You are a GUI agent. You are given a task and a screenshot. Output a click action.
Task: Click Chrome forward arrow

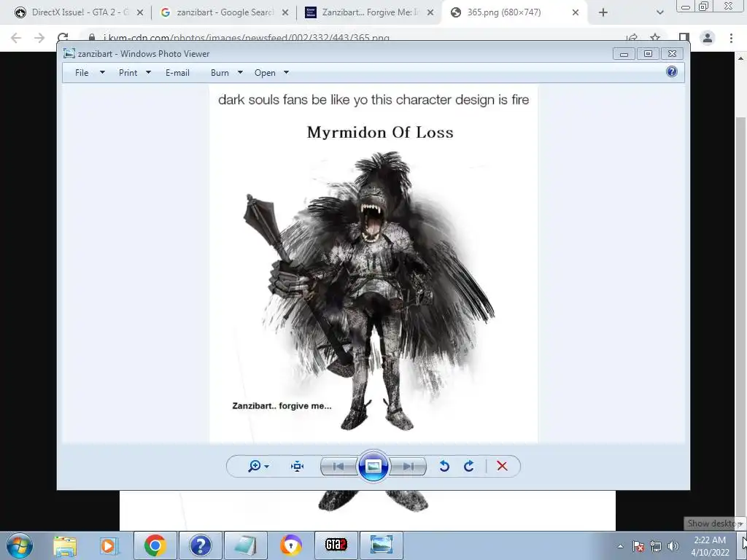39,38
